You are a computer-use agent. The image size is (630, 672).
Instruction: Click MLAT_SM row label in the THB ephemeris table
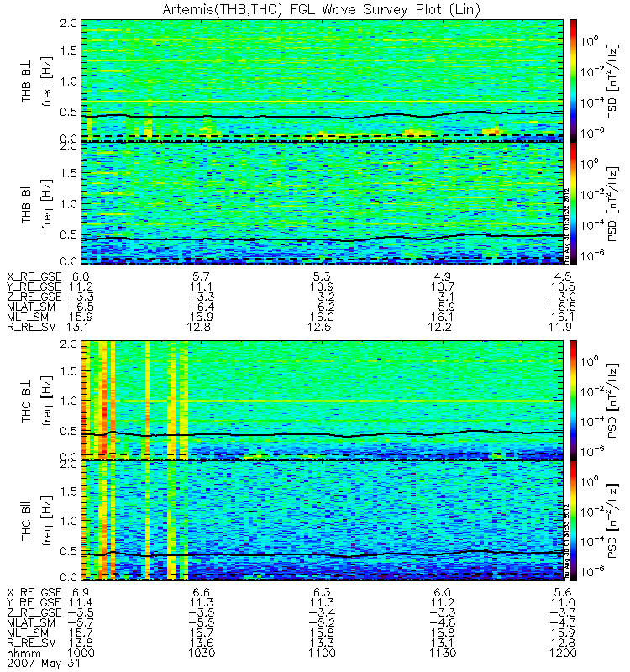coord(31,307)
